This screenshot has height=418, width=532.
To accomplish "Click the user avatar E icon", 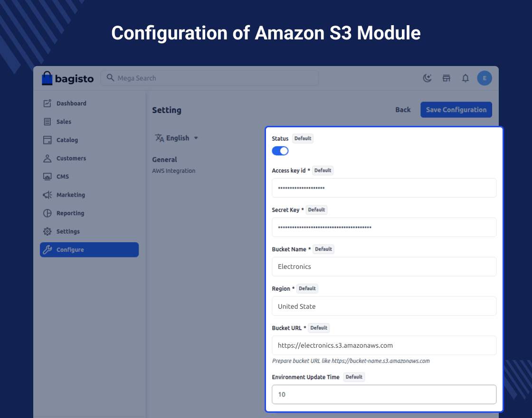I will pyautogui.click(x=484, y=78).
